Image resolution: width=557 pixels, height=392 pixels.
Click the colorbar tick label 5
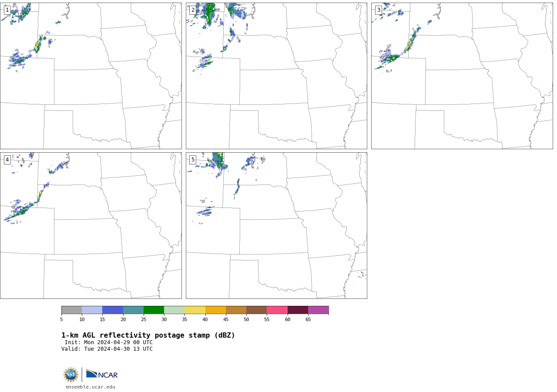[x=61, y=319]
